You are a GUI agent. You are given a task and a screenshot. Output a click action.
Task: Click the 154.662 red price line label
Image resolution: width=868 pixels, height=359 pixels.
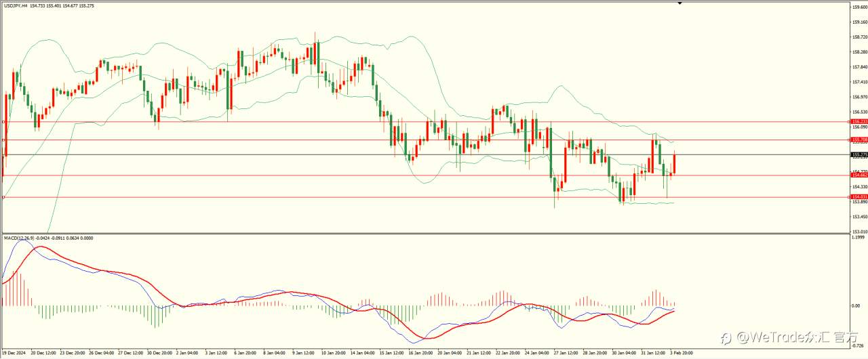point(859,175)
